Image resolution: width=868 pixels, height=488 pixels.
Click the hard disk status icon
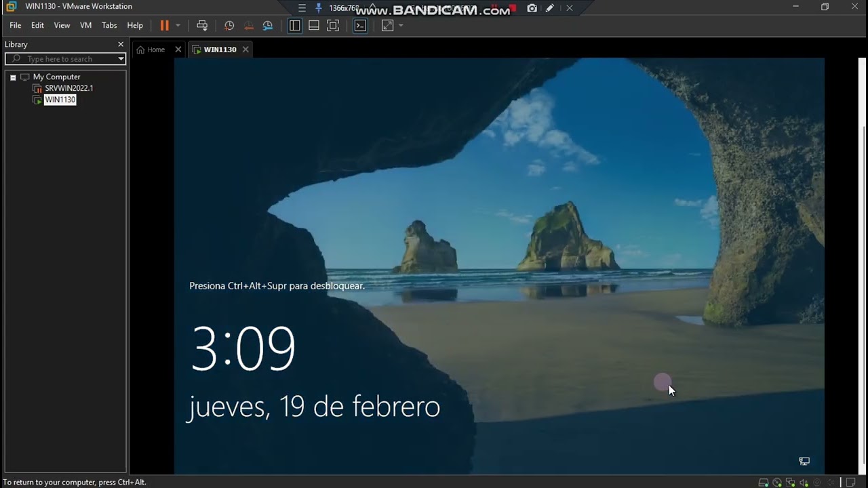coord(764,483)
